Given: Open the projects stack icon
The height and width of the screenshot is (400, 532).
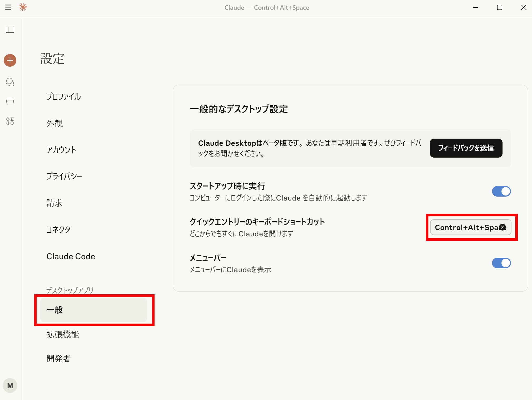Looking at the screenshot, I should coord(10,101).
